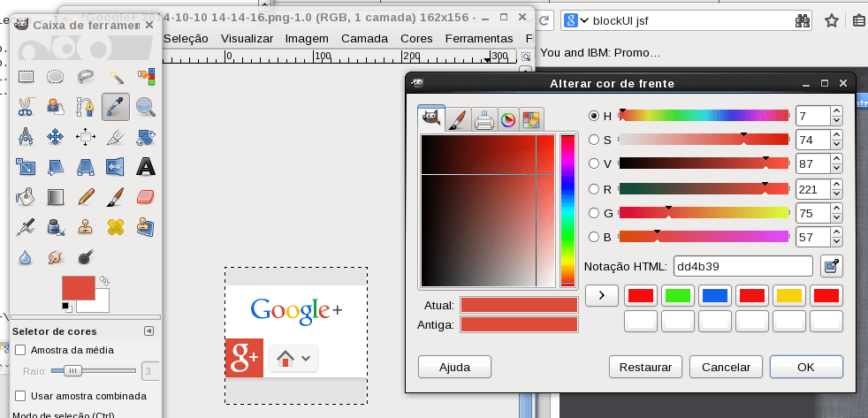Click the Cancelar button
The image size is (868, 418).
[x=726, y=367]
